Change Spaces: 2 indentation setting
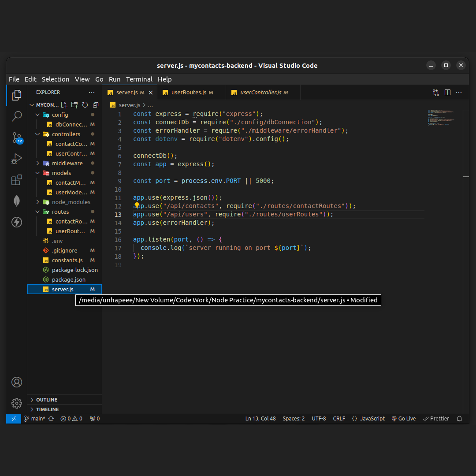The image size is (476, 476). [x=294, y=419]
